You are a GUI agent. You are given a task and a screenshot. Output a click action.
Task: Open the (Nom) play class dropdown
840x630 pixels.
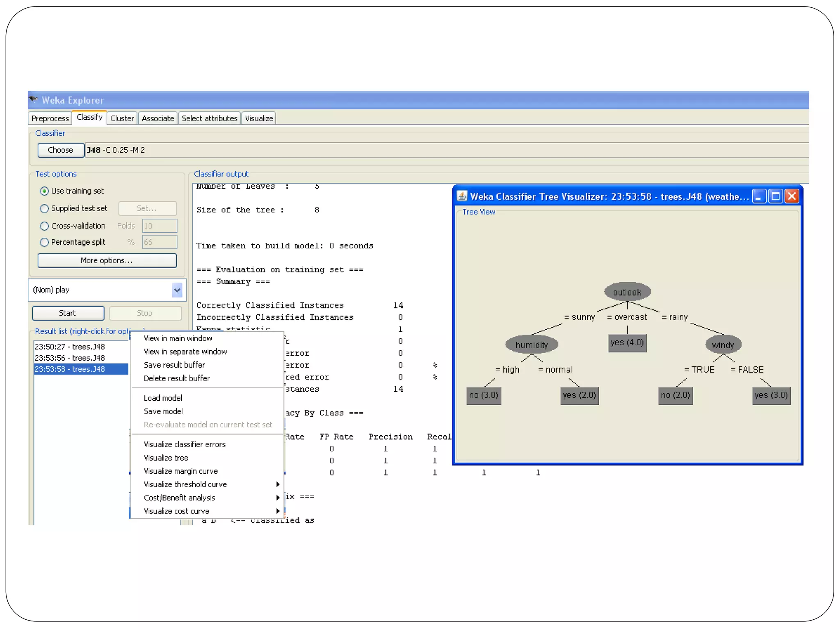[177, 290]
